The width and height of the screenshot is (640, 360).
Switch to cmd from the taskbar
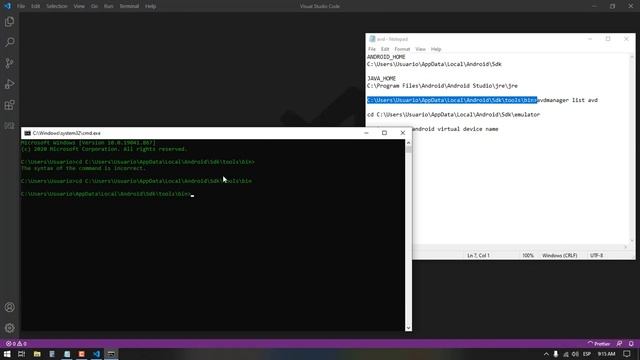[x=111, y=354]
